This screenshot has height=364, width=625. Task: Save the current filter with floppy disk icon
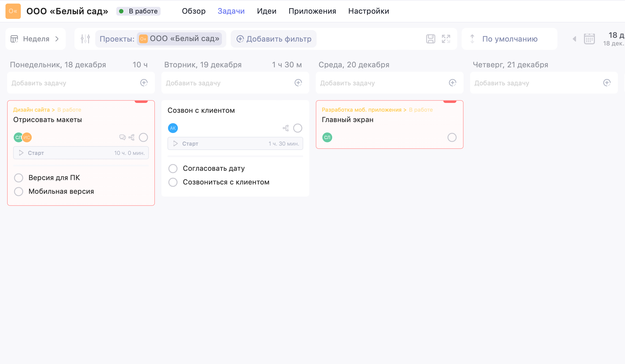(x=430, y=39)
